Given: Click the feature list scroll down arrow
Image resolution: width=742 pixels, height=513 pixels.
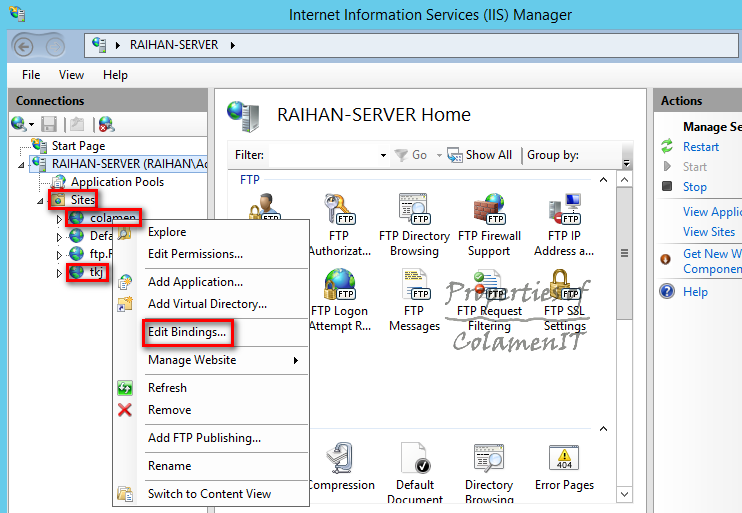Looking at the screenshot, I should [x=624, y=495].
